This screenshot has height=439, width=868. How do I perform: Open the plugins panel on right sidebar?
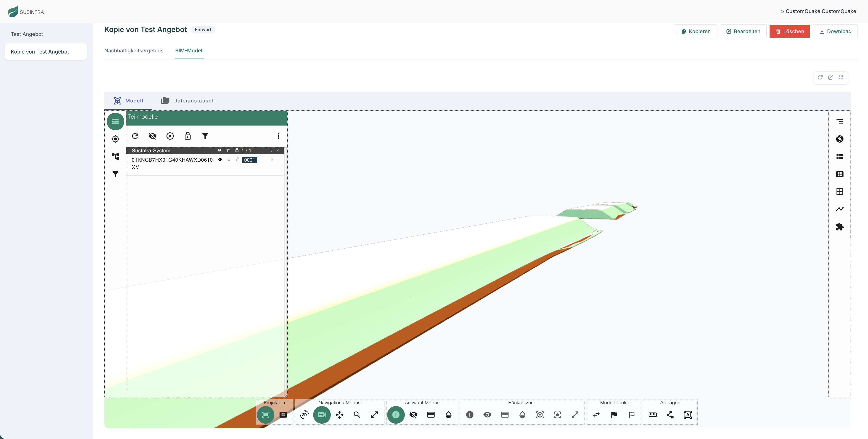(840, 227)
